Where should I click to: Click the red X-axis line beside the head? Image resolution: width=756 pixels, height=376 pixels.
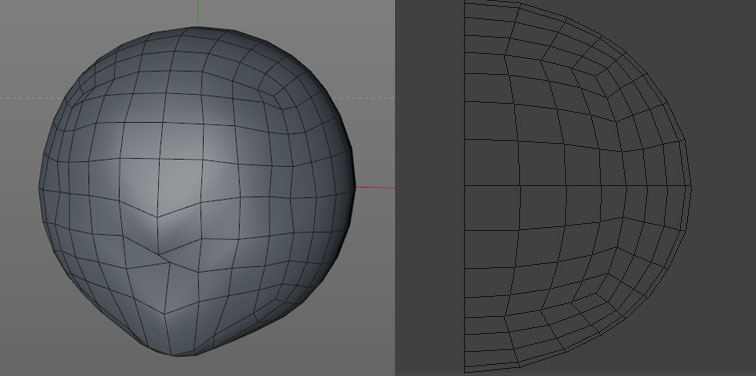tap(375, 188)
